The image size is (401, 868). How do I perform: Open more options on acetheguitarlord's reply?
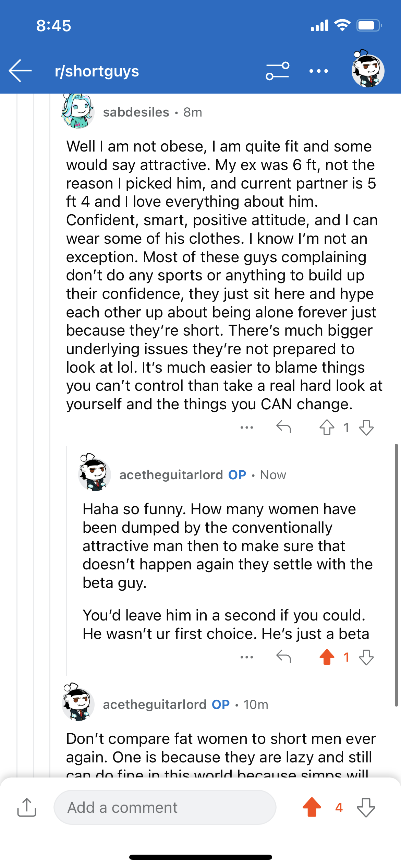(x=247, y=657)
